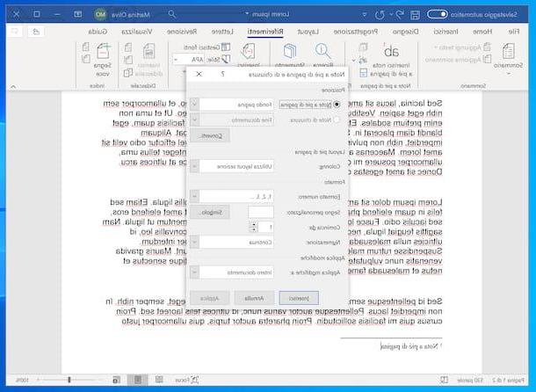
Task: Click the Ricerca magnifier icon in the ribbon
Action: click(322, 51)
